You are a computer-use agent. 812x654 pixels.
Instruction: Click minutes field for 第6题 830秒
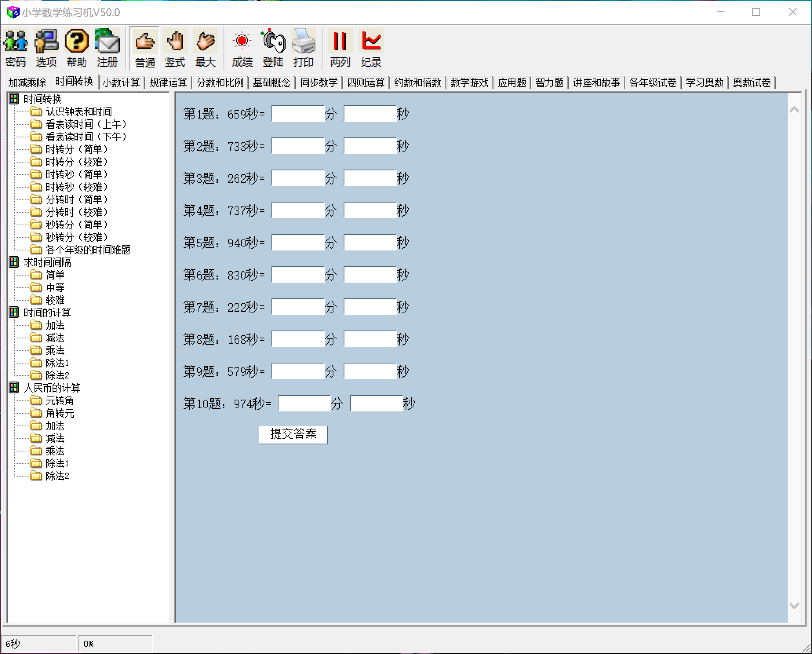[x=298, y=274]
